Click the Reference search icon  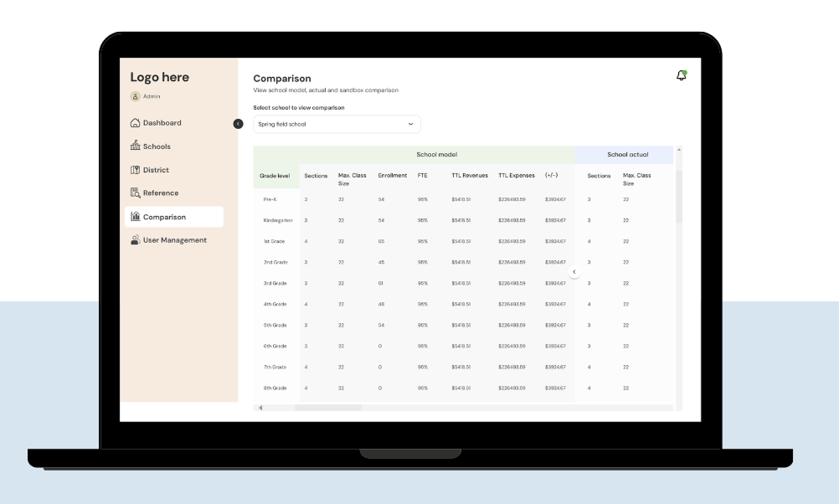coord(135,193)
